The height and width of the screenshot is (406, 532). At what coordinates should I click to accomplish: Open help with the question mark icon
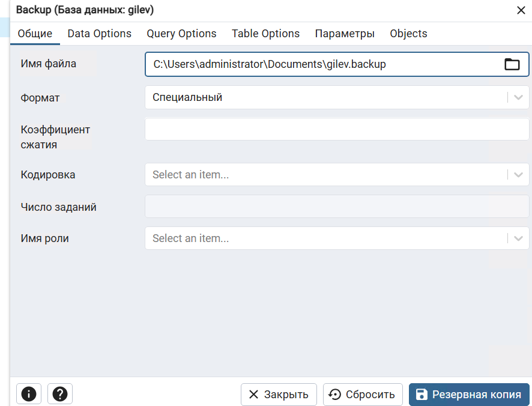(x=60, y=394)
